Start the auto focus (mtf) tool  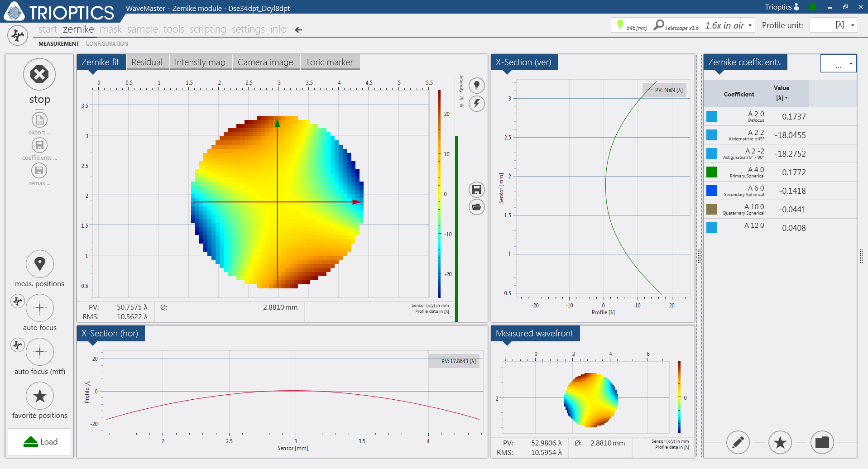pyautogui.click(x=39, y=352)
